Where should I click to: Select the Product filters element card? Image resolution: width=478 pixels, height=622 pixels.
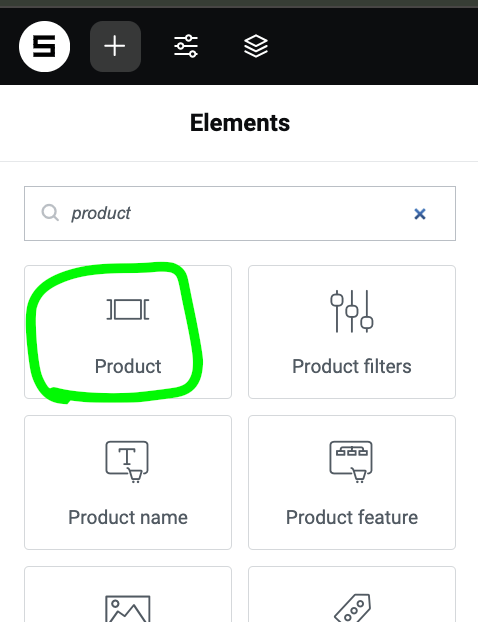tap(352, 332)
